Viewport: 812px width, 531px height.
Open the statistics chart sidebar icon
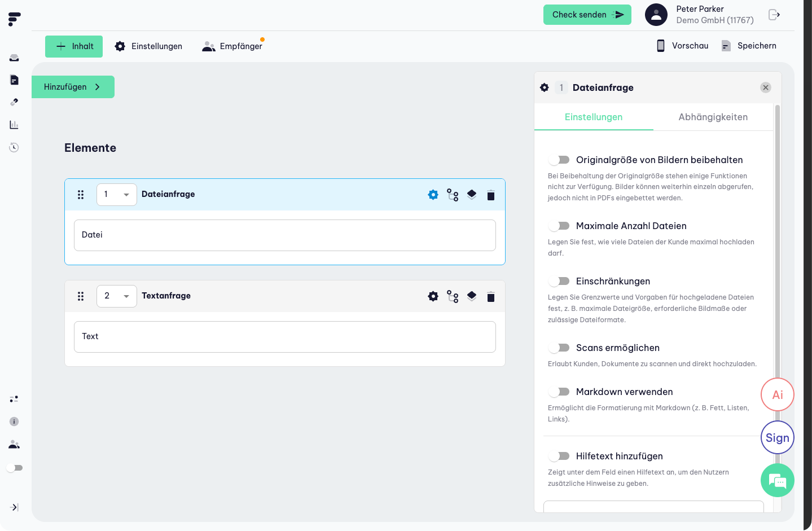coord(14,125)
